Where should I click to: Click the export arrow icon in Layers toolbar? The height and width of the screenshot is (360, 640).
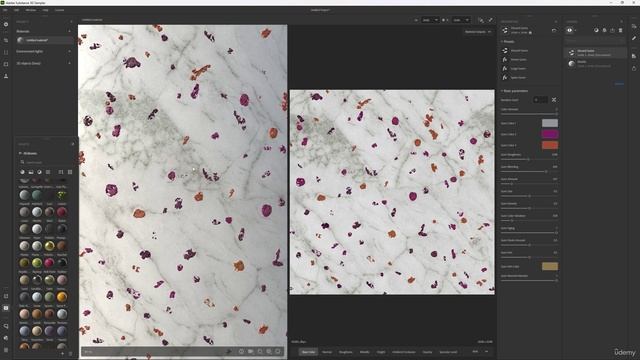[x=612, y=30]
